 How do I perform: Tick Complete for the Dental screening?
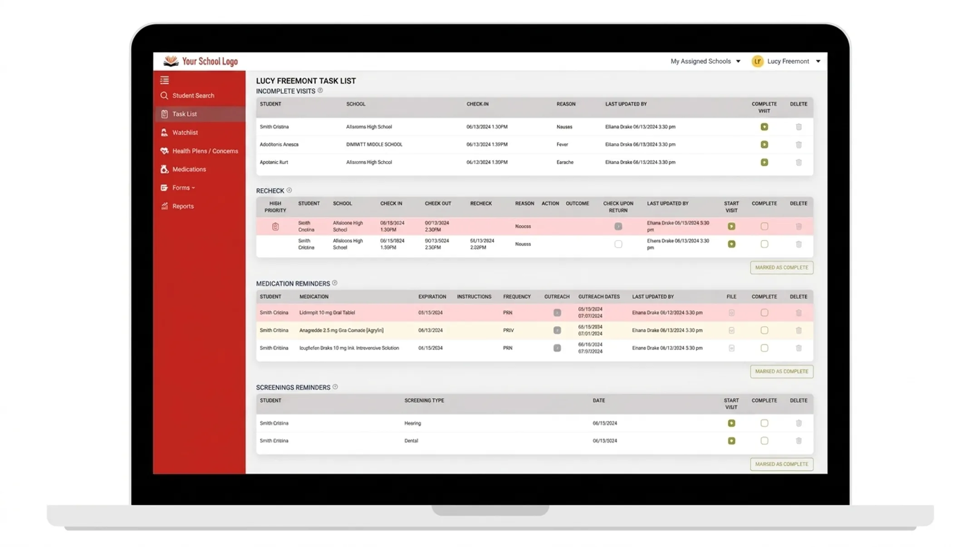(764, 441)
